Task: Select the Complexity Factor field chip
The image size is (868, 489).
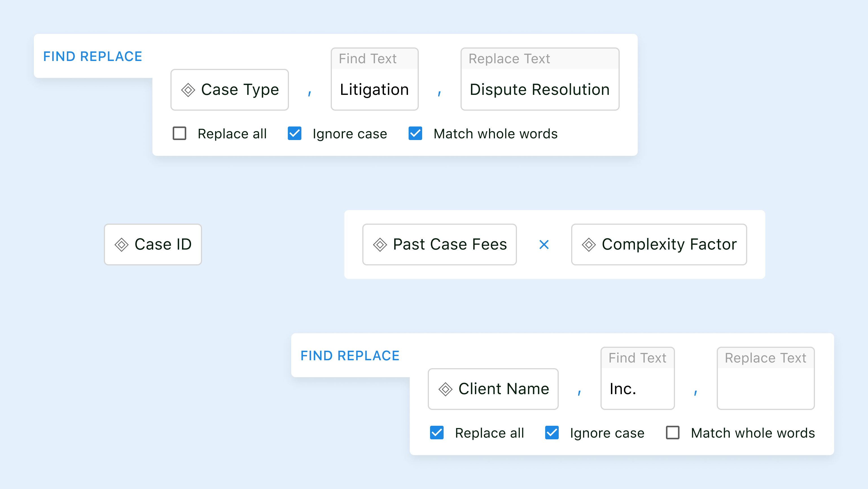Action: pyautogui.click(x=659, y=244)
